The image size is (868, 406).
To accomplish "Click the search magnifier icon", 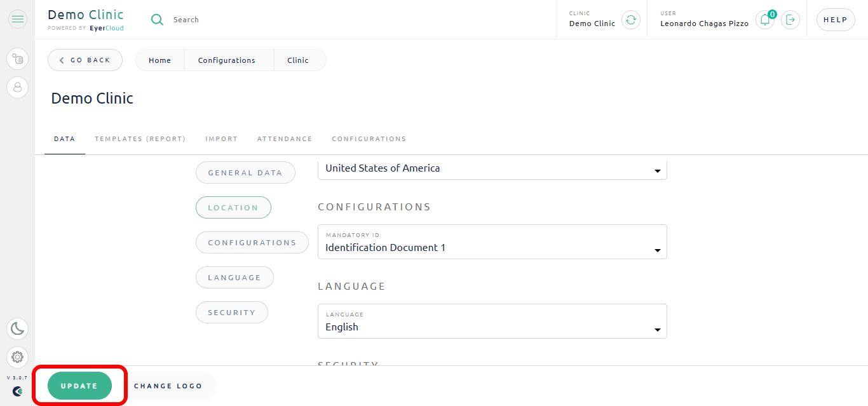I will coord(157,20).
